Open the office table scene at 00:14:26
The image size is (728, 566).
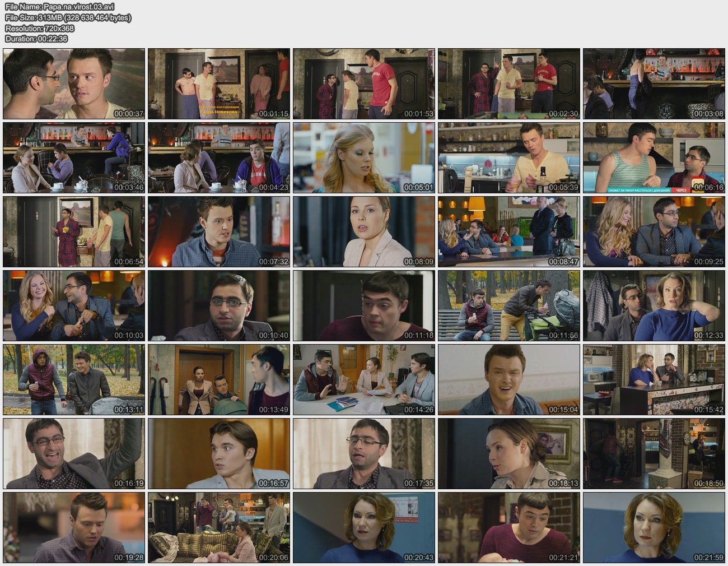(364, 379)
